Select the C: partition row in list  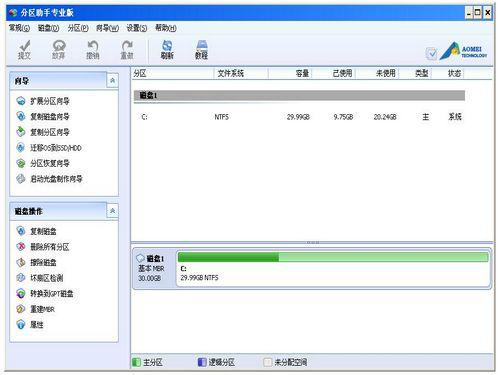(299, 117)
